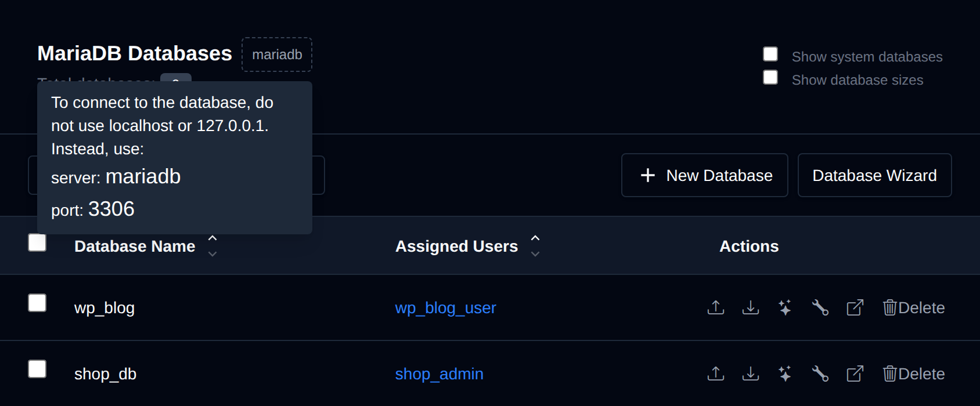980x406 pixels.
Task: Click the upload icon for shop_db
Action: (716, 374)
